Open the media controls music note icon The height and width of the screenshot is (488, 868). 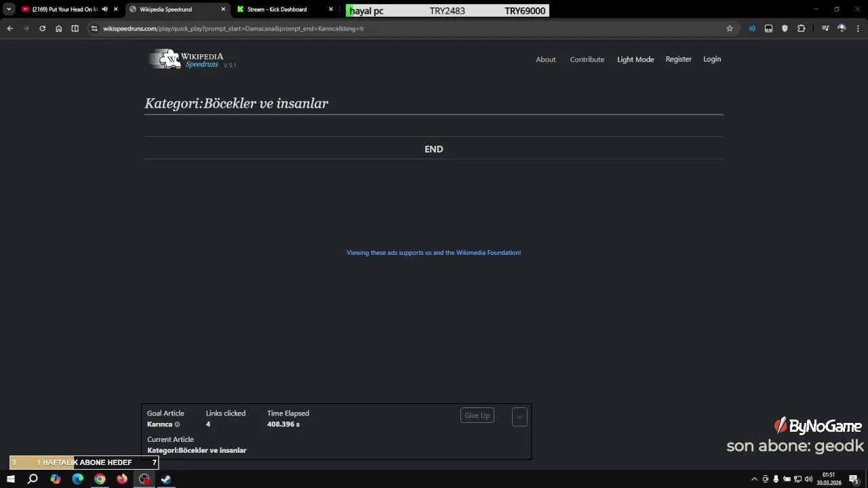825,28
